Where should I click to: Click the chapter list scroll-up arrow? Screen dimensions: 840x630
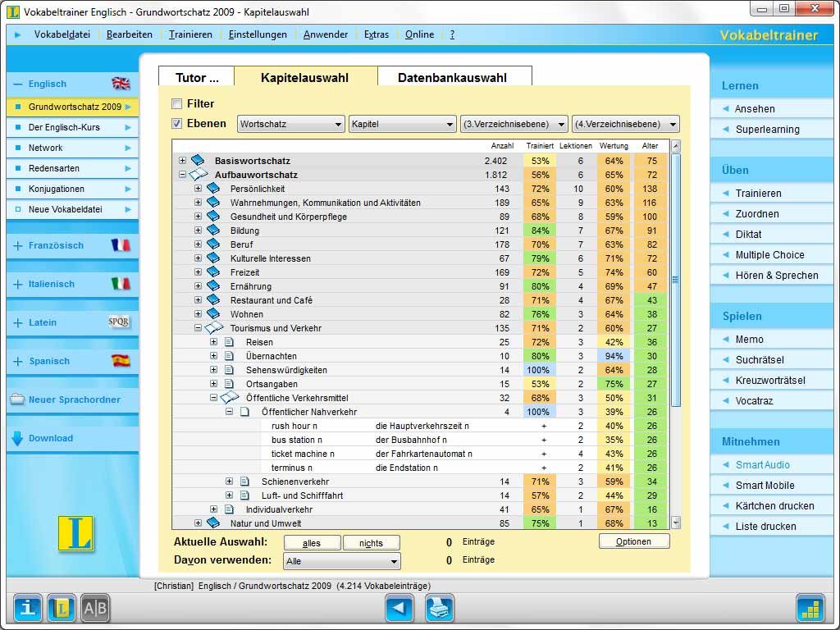click(x=676, y=146)
